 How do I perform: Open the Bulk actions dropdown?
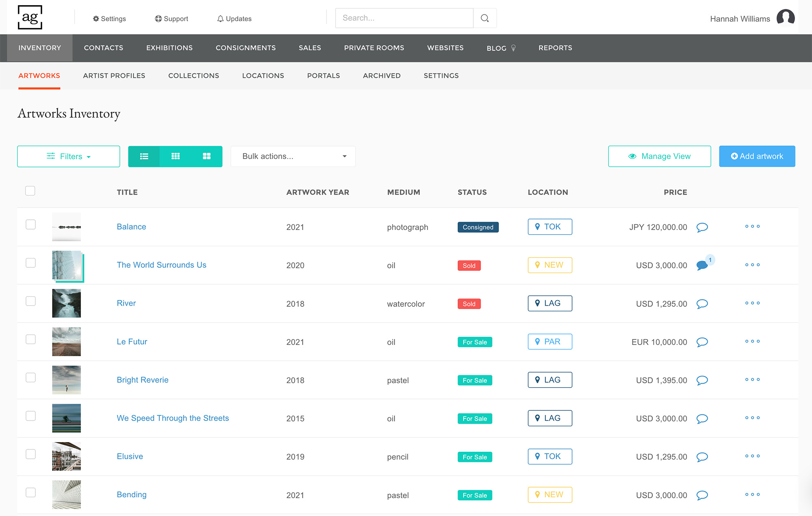pos(293,156)
